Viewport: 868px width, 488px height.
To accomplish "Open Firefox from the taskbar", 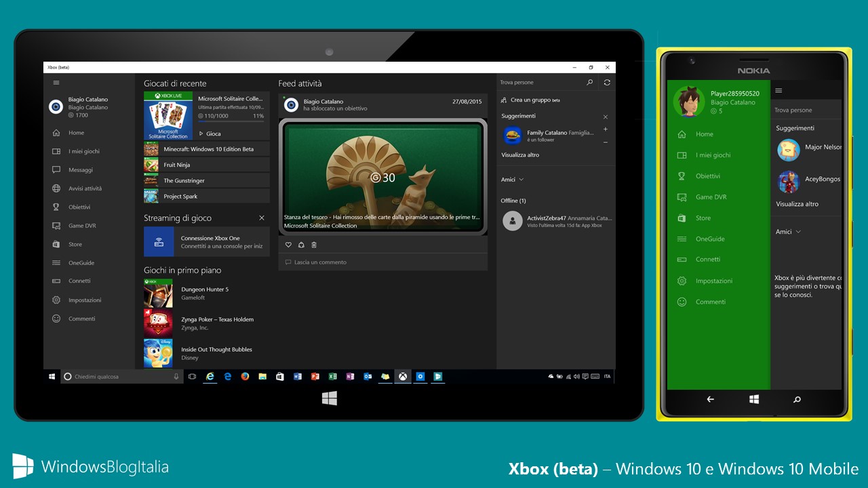I will tap(245, 376).
